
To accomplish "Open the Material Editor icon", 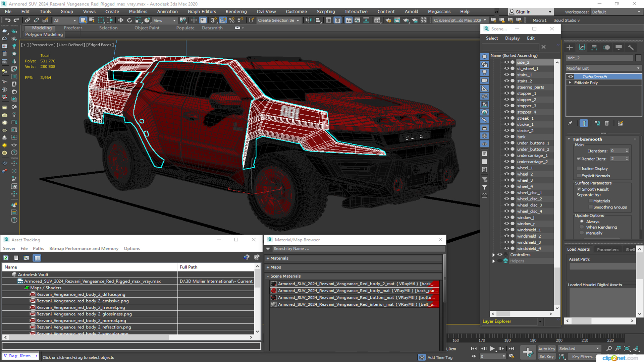I will coord(377,20).
